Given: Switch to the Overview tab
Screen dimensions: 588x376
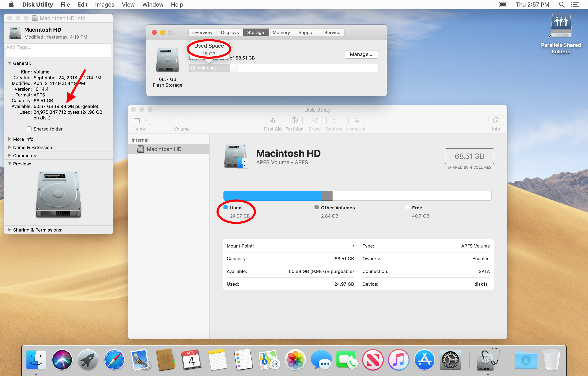Looking at the screenshot, I should point(202,32).
